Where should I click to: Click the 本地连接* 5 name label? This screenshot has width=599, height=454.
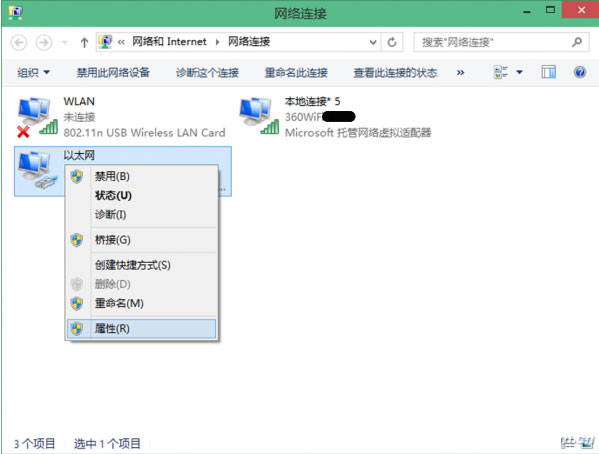click(x=312, y=101)
